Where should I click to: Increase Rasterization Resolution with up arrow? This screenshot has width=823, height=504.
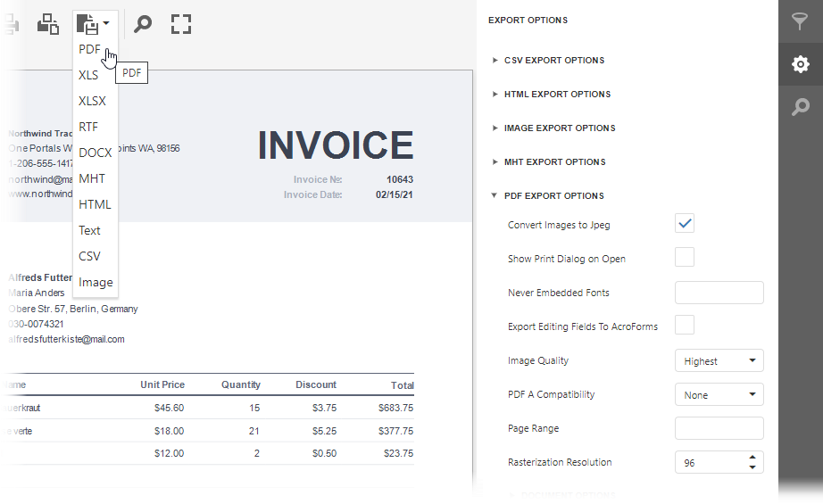[x=752, y=458]
